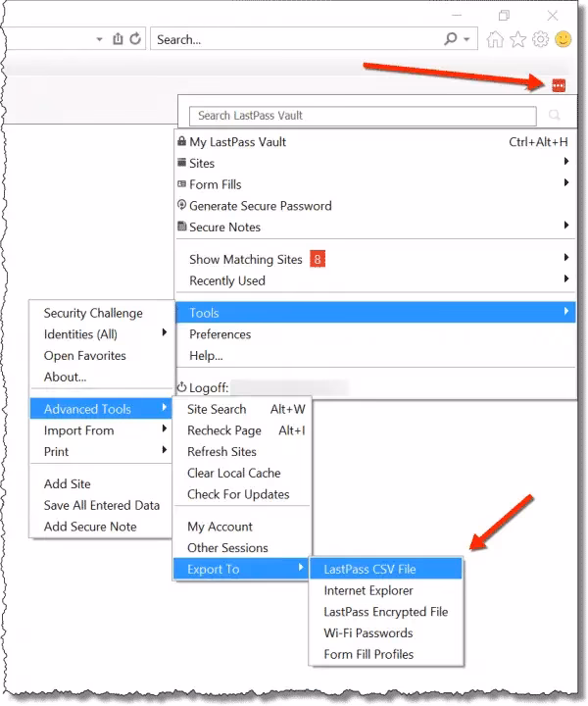Click the Alt+I shortcut text
The image size is (588, 706).
click(x=291, y=430)
